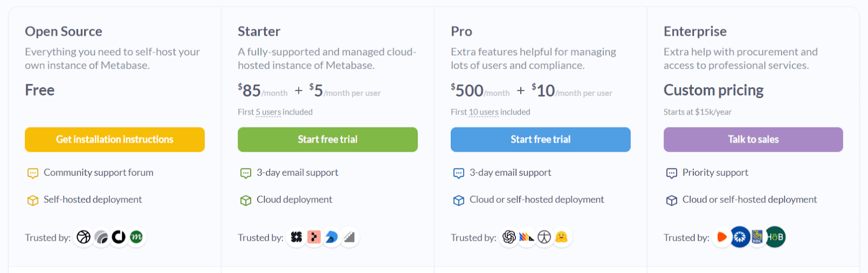The image size is (868, 273).
Task: Click the chat icon beside Priority support
Action: click(x=672, y=173)
